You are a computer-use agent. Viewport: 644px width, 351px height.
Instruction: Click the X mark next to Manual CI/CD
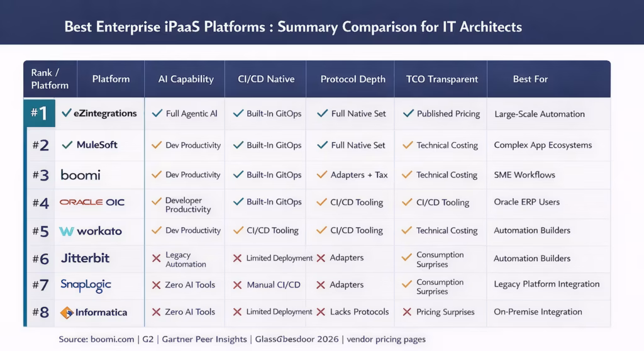237,285
